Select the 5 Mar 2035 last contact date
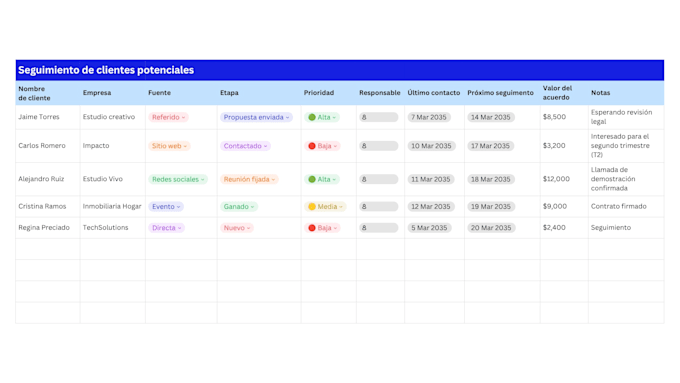The height and width of the screenshot is (383, 680). [429, 228]
